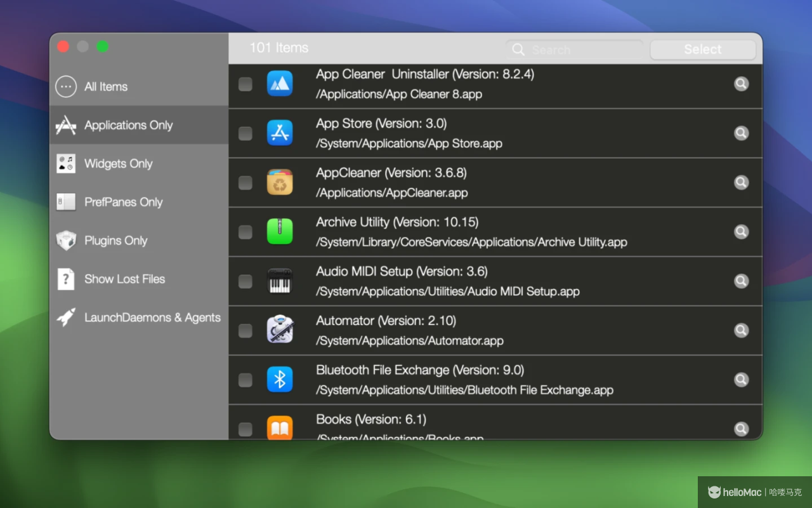Open Show Lost Files
Viewport: 812px width, 508px height.
[139, 279]
